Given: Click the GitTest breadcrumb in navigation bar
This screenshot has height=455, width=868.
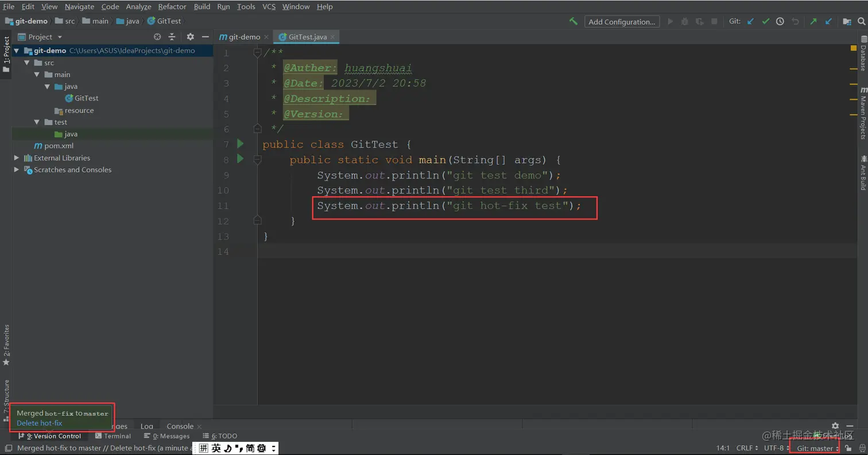Looking at the screenshot, I should click(164, 21).
